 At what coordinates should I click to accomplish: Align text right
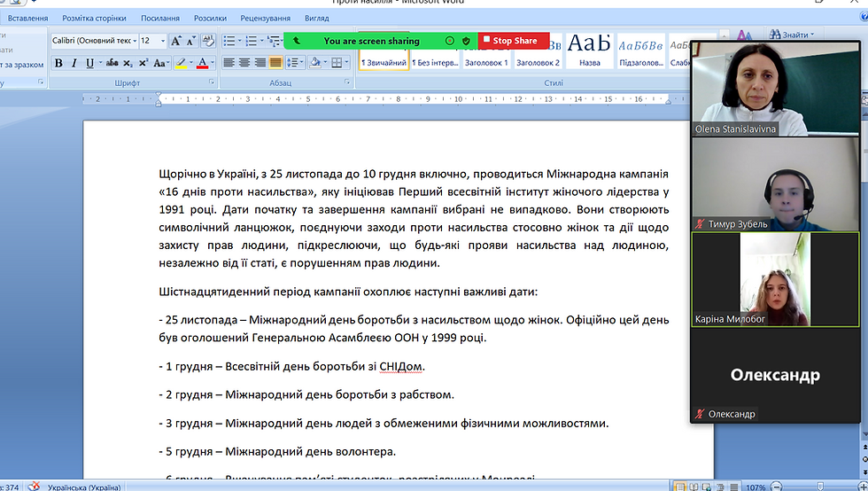[260, 63]
